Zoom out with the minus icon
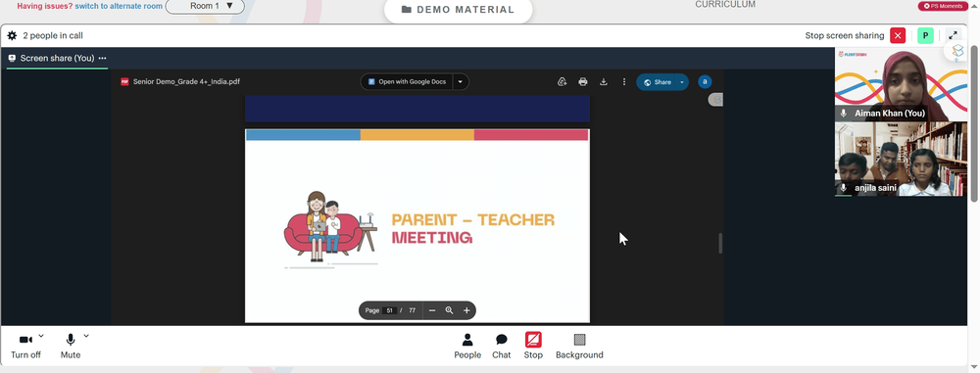The height and width of the screenshot is (373, 980). tap(432, 310)
